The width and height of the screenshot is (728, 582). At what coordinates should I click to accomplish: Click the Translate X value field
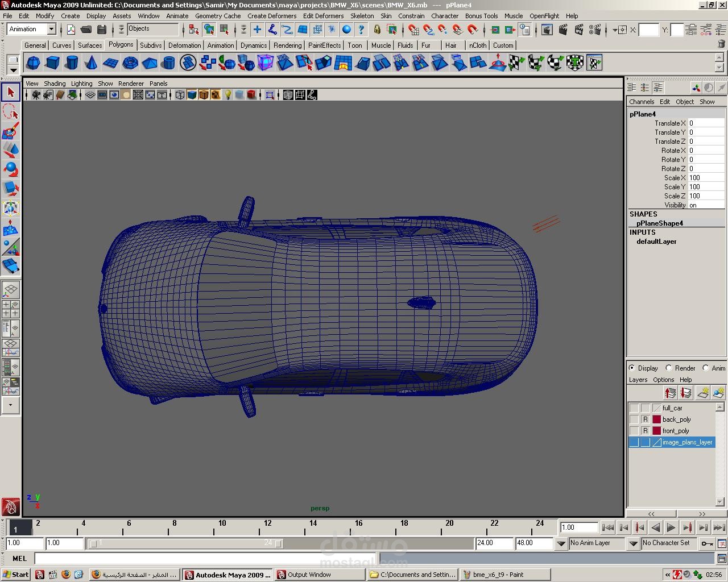[705, 123]
